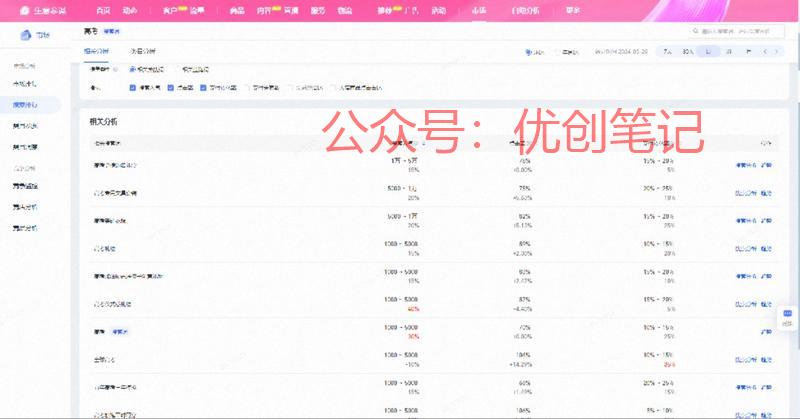Open 自助分析 in top navigation
This screenshot has width=800, height=419.
tap(525, 10)
